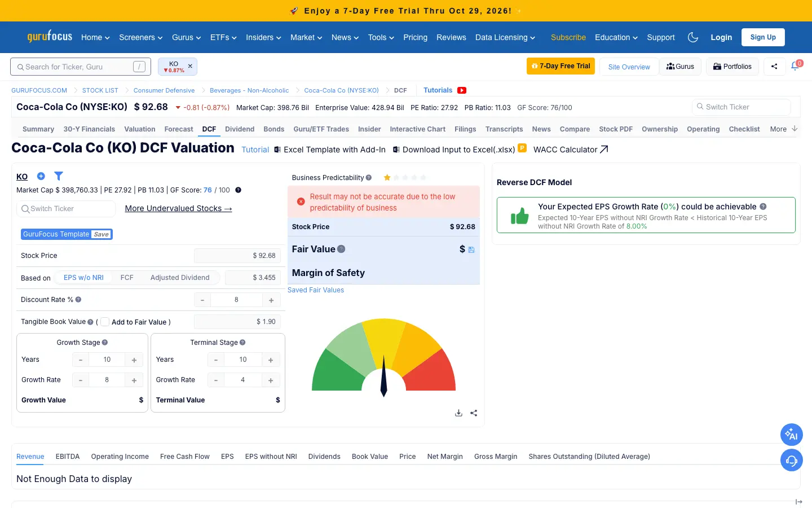The height and width of the screenshot is (508, 812).
Task: Open the AI assistant bubble
Action: point(792,435)
